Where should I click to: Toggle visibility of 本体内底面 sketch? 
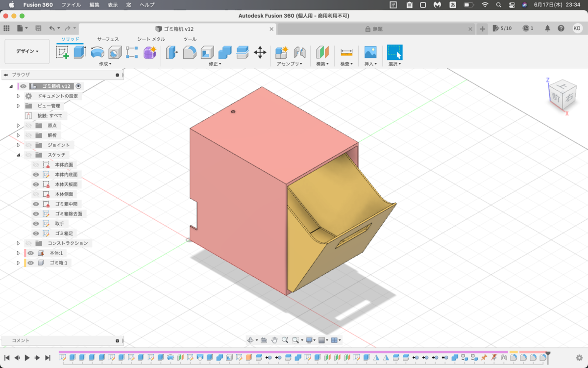coord(36,175)
